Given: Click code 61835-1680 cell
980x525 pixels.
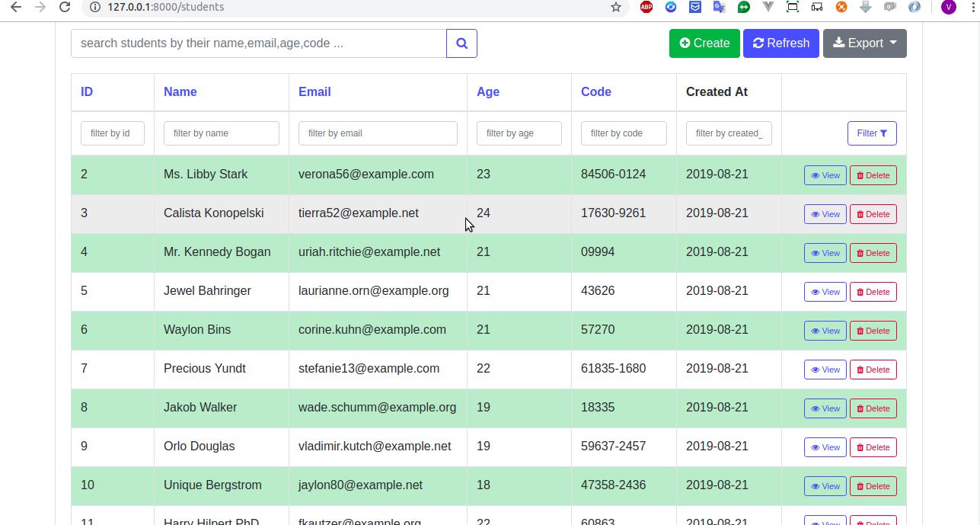Looking at the screenshot, I should [x=613, y=369].
